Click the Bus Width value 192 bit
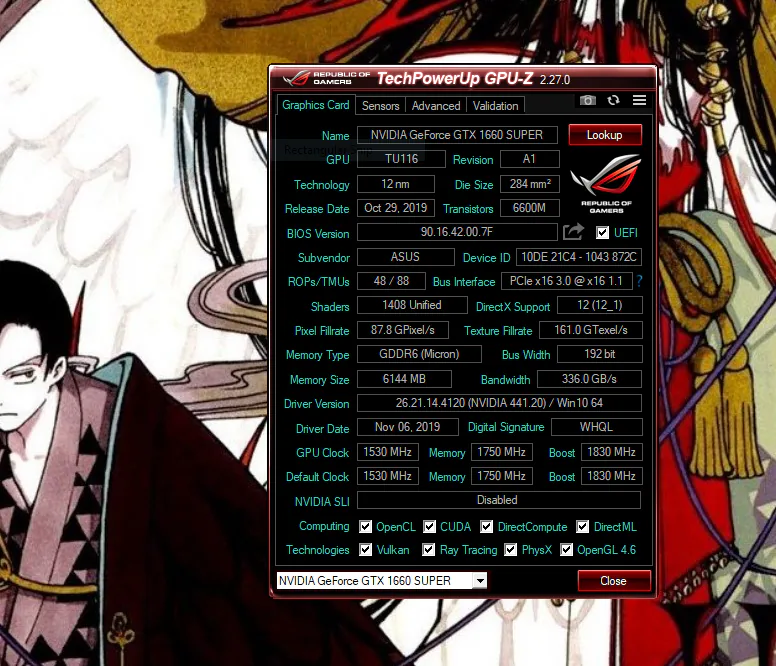 600,354
